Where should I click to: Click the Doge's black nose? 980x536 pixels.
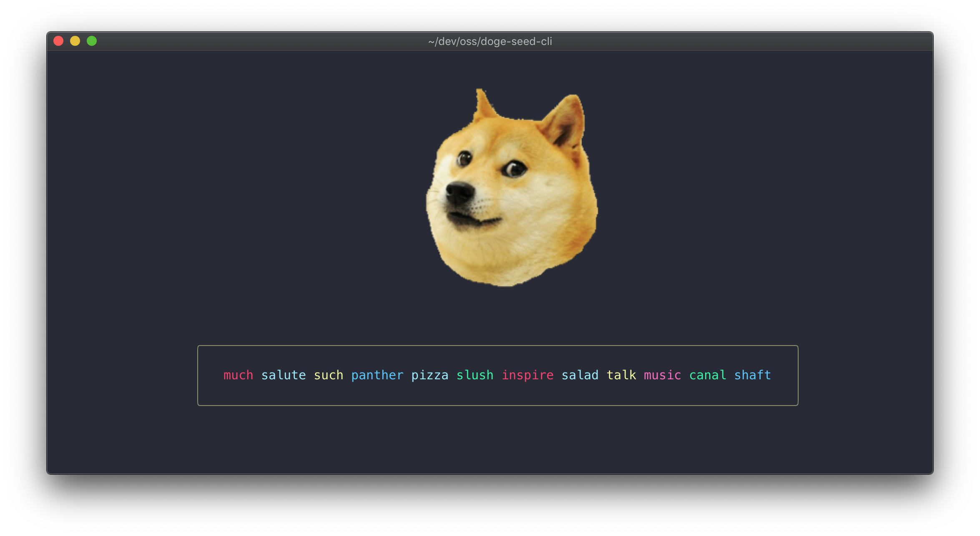(x=459, y=193)
